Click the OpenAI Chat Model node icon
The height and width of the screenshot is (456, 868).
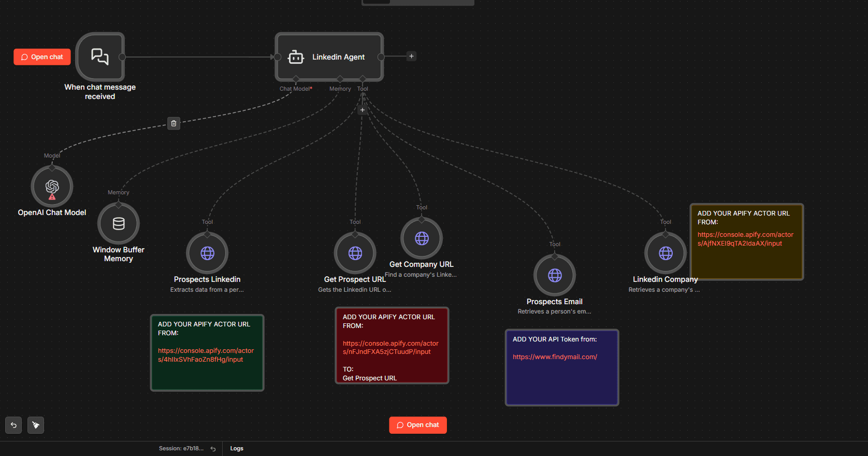(x=52, y=187)
